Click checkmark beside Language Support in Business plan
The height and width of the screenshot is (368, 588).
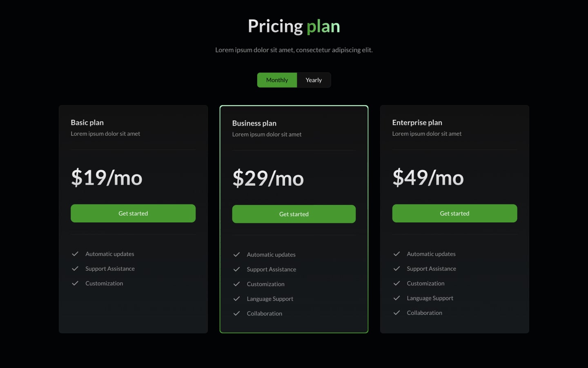[x=237, y=298]
